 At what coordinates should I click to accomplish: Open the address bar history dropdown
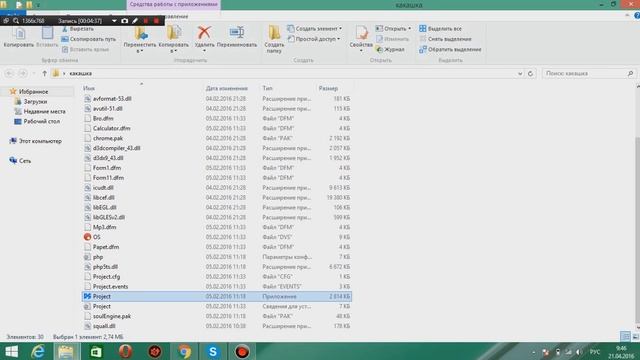pyautogui.click(x=520, y=73)
